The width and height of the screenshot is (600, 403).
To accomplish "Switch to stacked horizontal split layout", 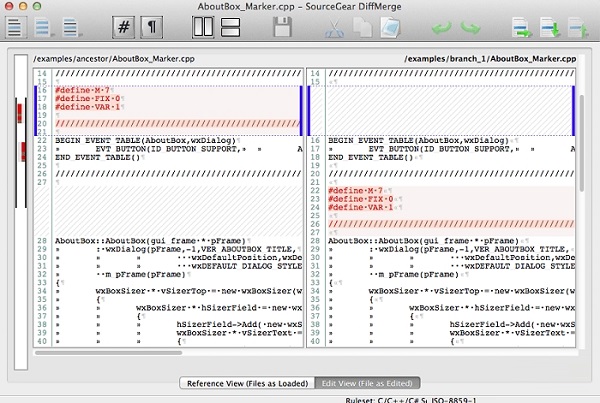I will 231,27.
